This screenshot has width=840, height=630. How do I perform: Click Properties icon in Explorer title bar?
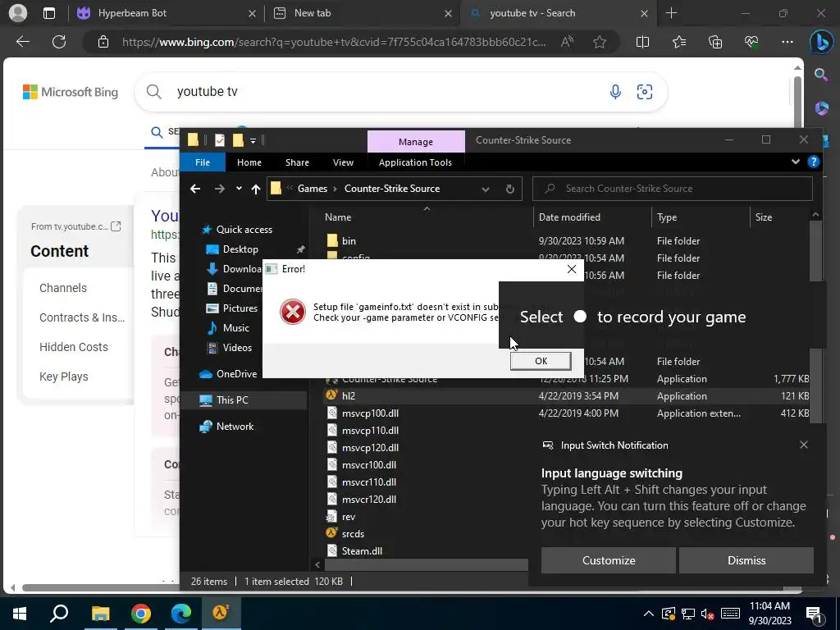click(x=220, y=140)
